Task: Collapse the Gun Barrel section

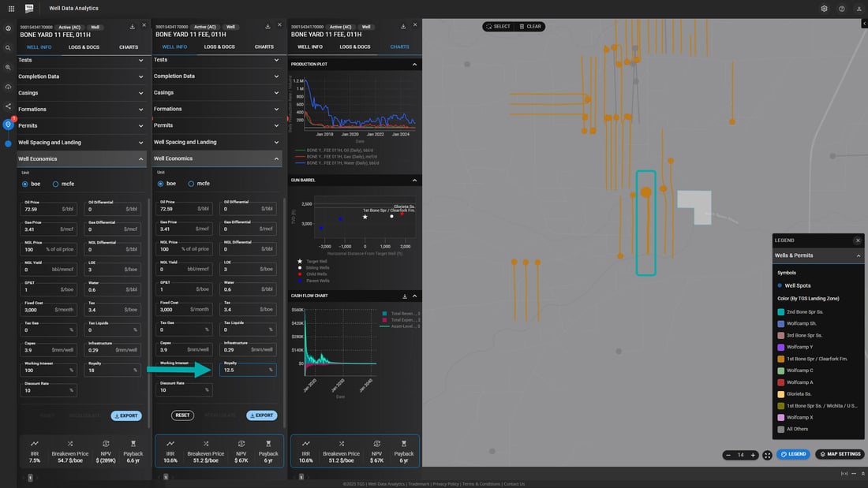Action: coord(414,181)
